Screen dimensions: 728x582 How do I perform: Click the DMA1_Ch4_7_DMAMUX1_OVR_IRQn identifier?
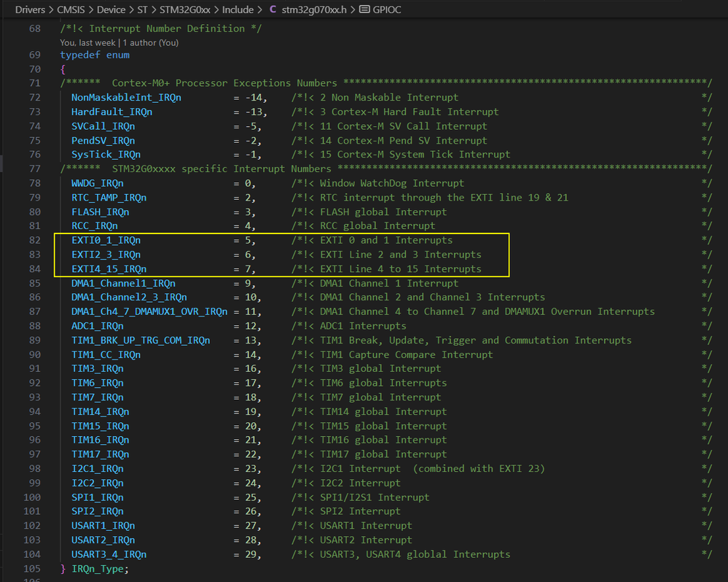tap(149, 311)
